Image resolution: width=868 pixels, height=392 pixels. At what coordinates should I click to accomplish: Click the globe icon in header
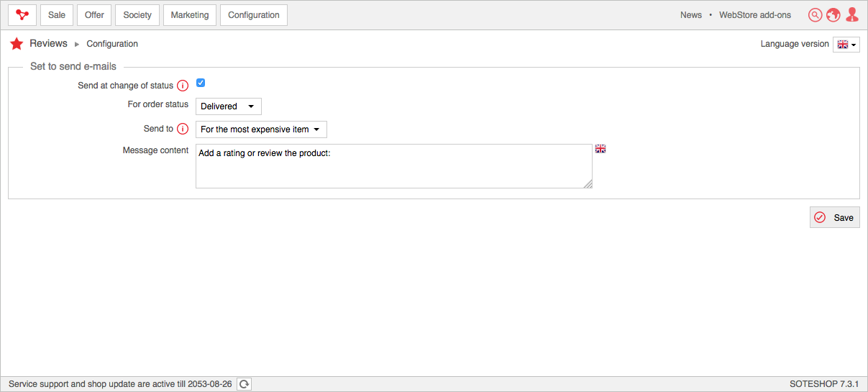pos(833,15)
